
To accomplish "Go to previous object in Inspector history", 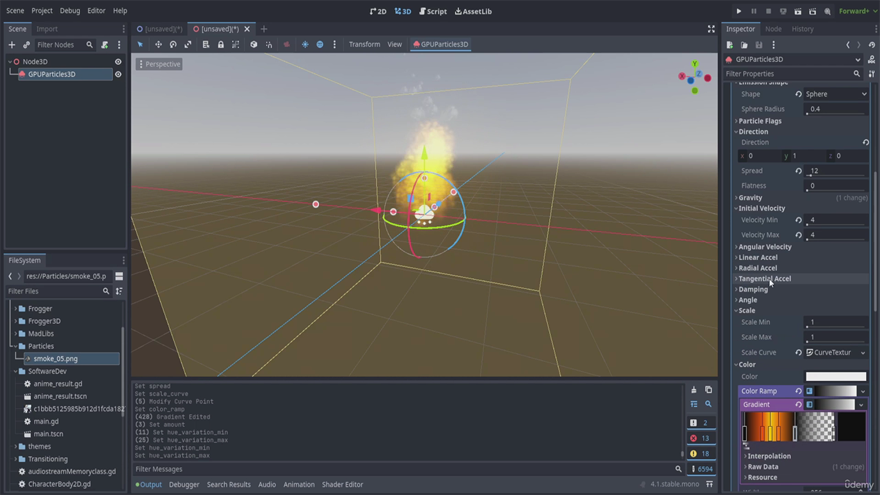I will coord(848,45).
